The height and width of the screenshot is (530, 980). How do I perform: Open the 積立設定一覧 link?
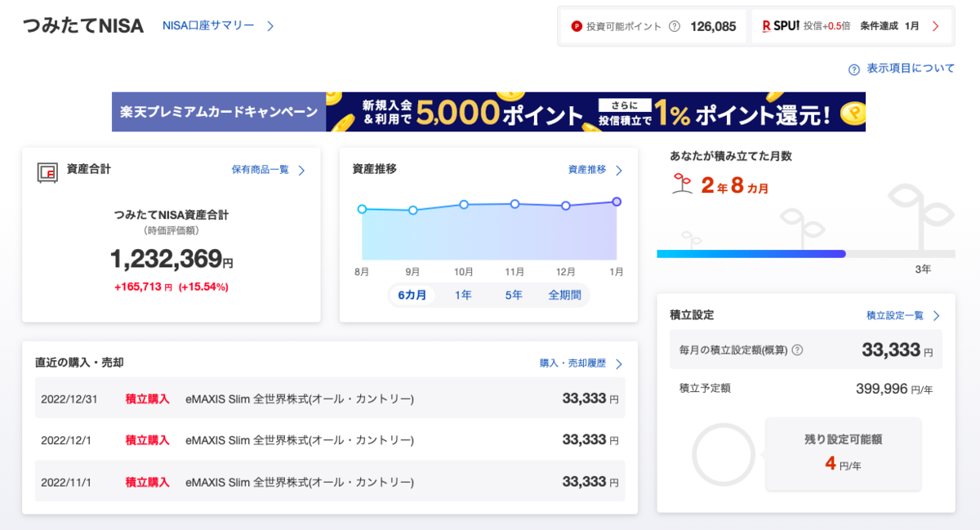(895, 315)
